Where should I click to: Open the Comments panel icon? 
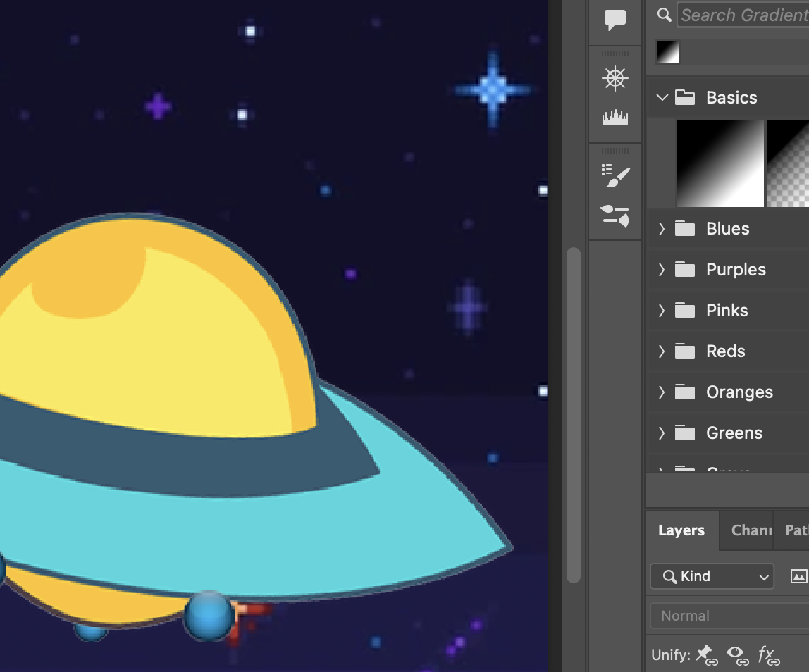pos(615,20)
